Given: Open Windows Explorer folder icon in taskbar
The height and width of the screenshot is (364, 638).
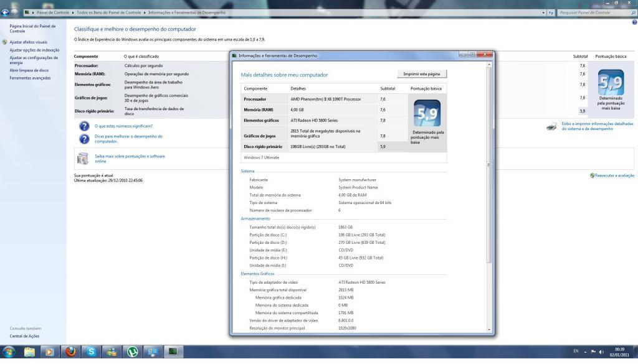Looking at the screenshot, I should [x=29, y=352].
